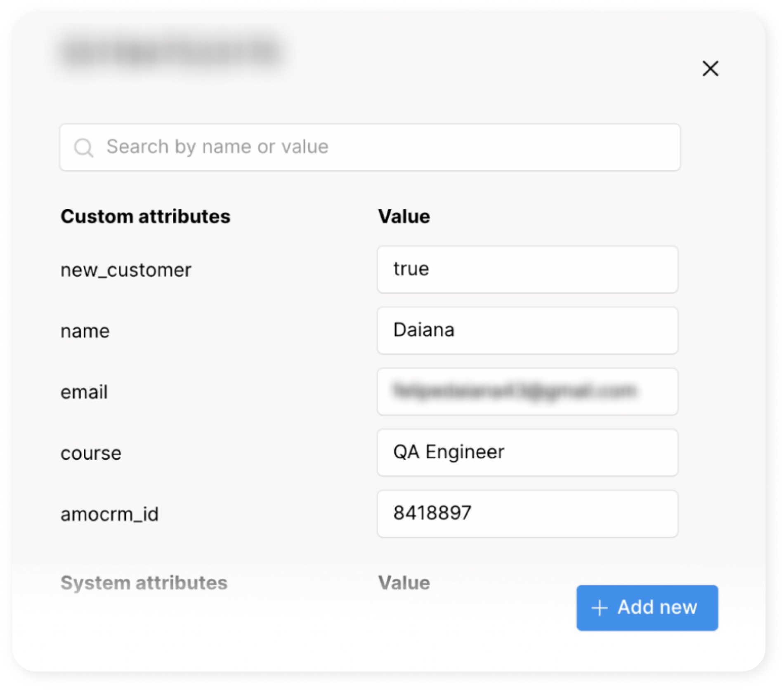This screenshot has height=690, width=784.
Task: Click the Custom attributes section header
Action: [x=146, y=215]
